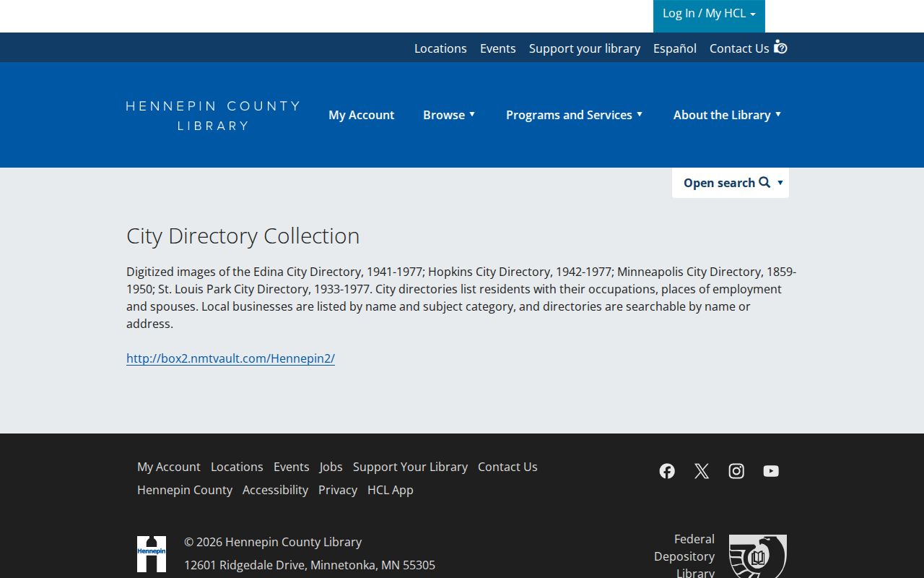The height and width of the screenshot is (578, 924).
Task: Click the City Directory Collection heading
Action: pyautogui.click(x=243, y=236)
